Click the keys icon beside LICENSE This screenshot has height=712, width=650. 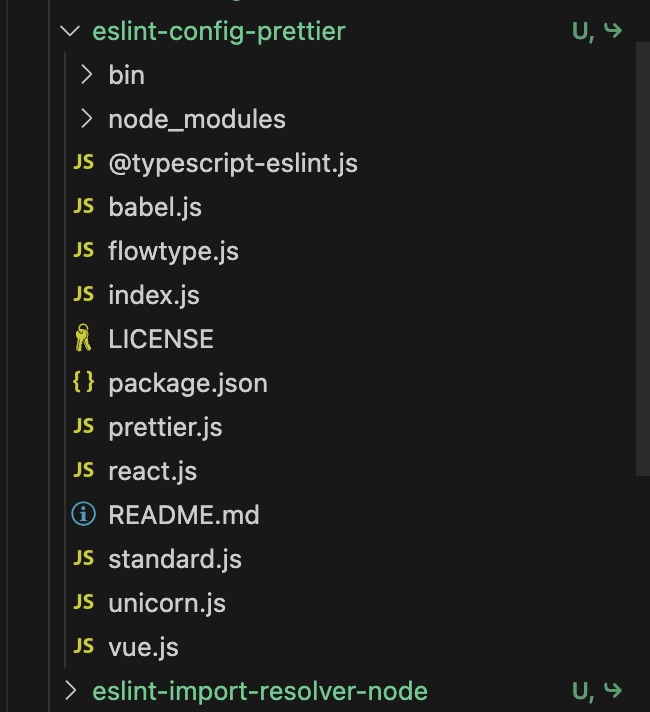click(83, 338)
